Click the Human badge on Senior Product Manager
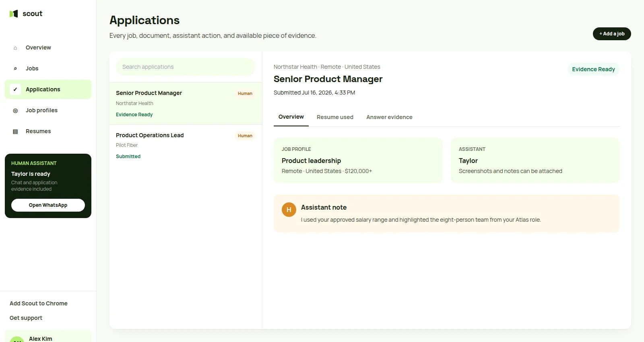The image size is (644, 342). click(245, 93)
